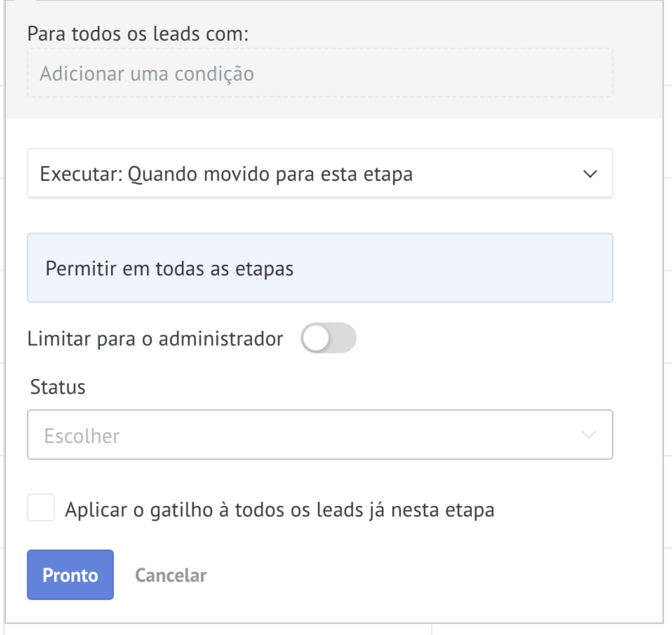
Task: Expand the execution trigger timing selector
Action: click(320, 174)
